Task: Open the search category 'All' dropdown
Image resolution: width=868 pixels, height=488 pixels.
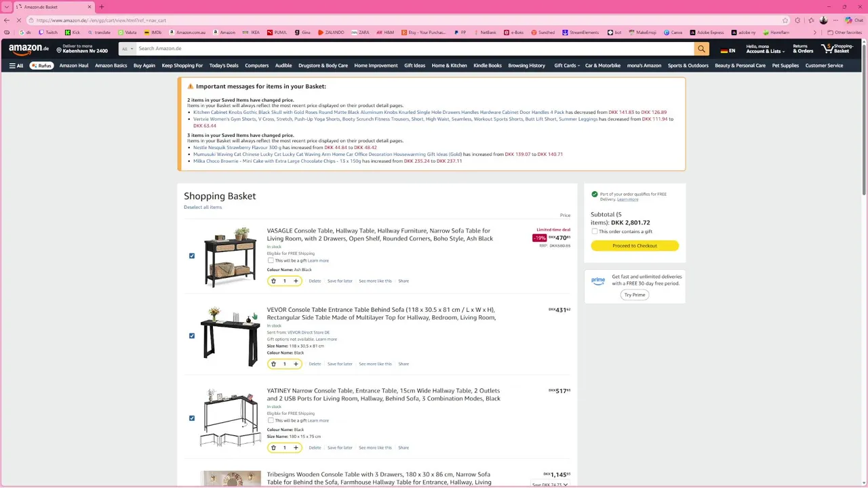Action: [126, 49]
